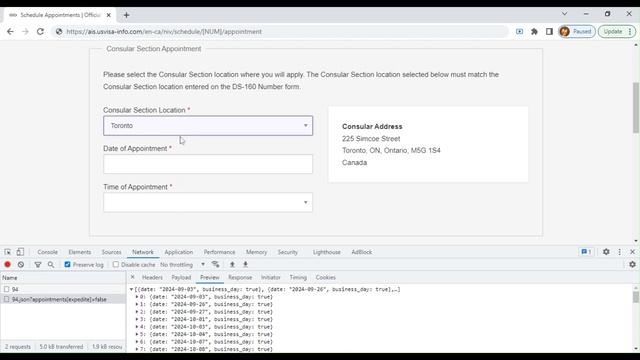The image size is (640, 360).
Task: Switch to the Performance tab
Action: (x=219, y=252)
